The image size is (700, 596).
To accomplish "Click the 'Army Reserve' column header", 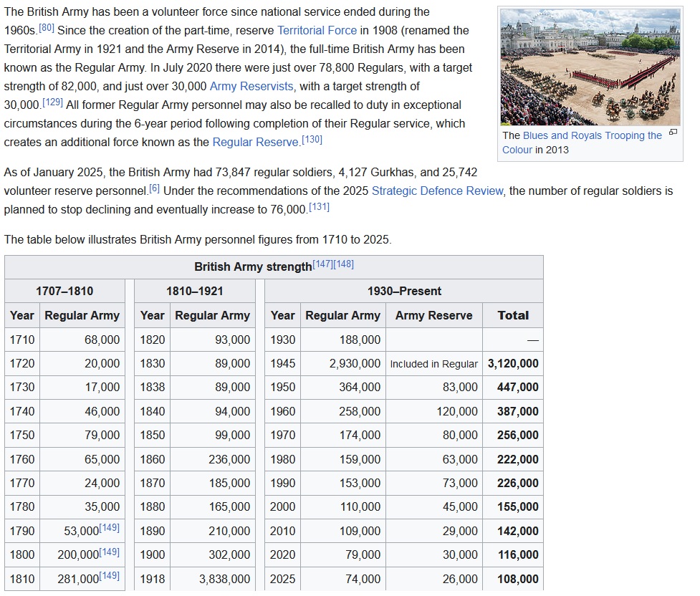I will click(434, 315).
